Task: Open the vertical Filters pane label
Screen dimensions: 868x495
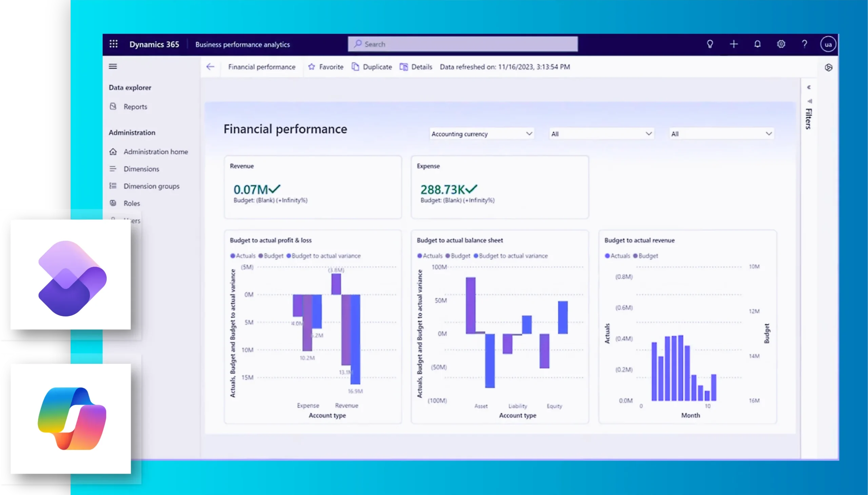Action: tap(809, 119)
